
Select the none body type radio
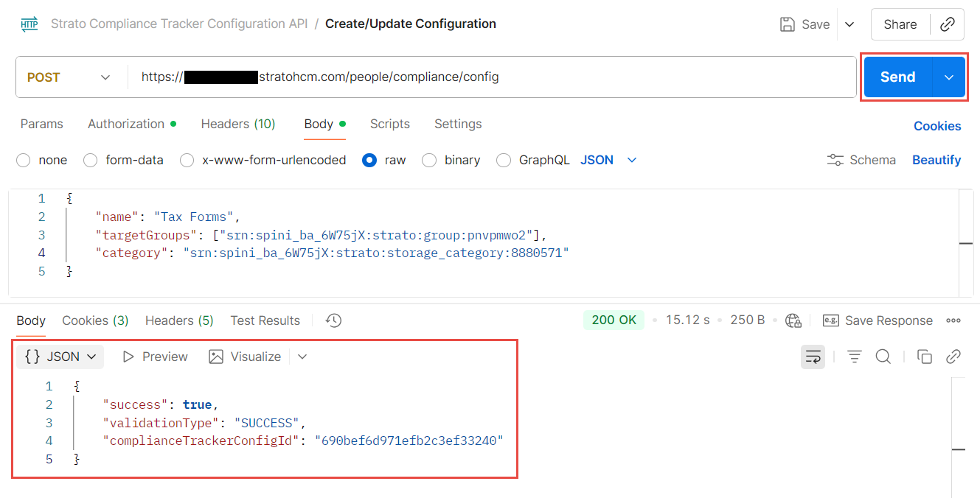tap(24, 160)
